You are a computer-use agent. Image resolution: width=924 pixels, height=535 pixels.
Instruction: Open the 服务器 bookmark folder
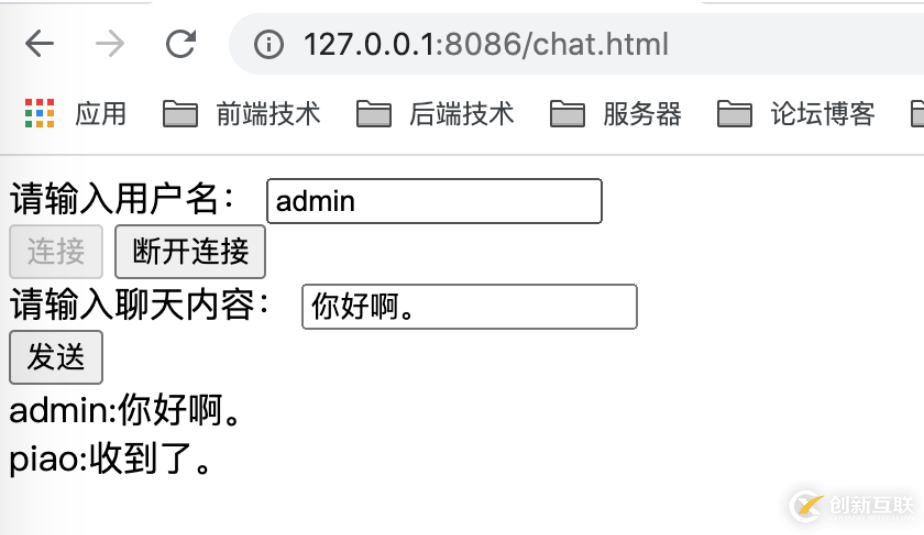pos(616,114)
